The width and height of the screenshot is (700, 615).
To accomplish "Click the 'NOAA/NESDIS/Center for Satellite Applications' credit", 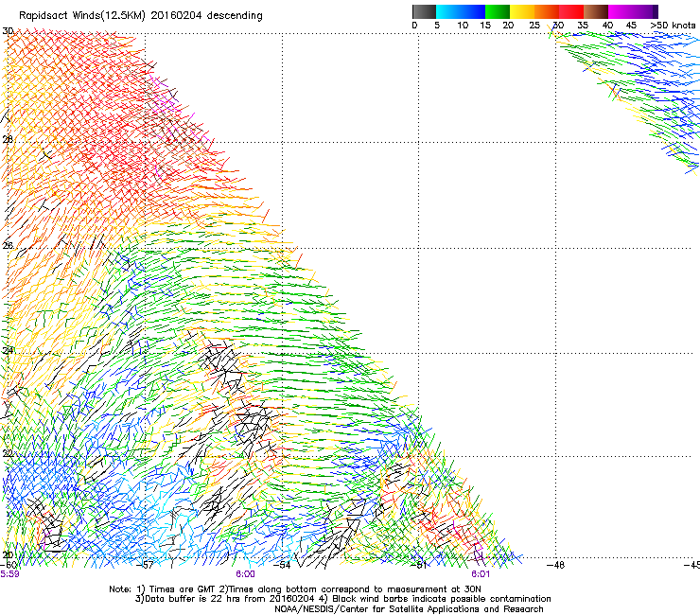I will pos(409,609).
